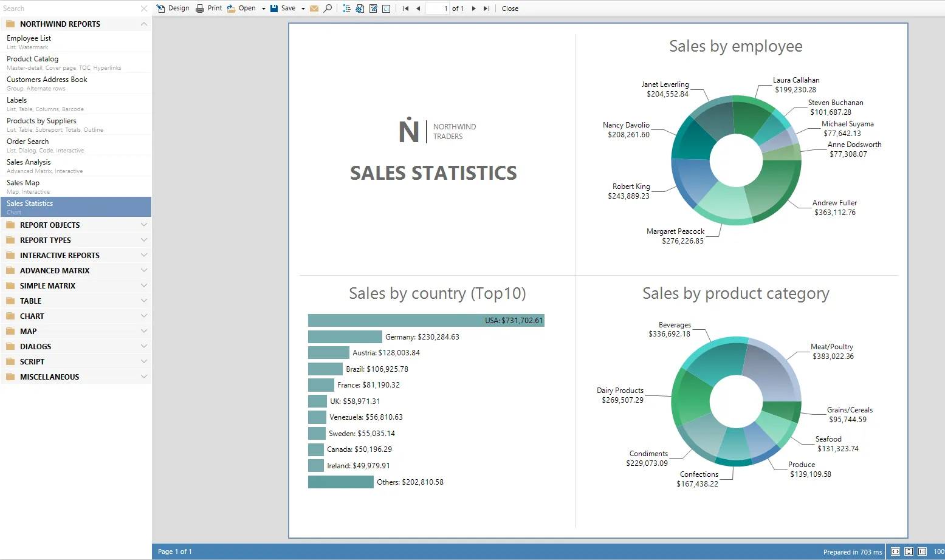Click the Search field in sidebar
Viewport: 945px width, 560px height.
(69, 9)
